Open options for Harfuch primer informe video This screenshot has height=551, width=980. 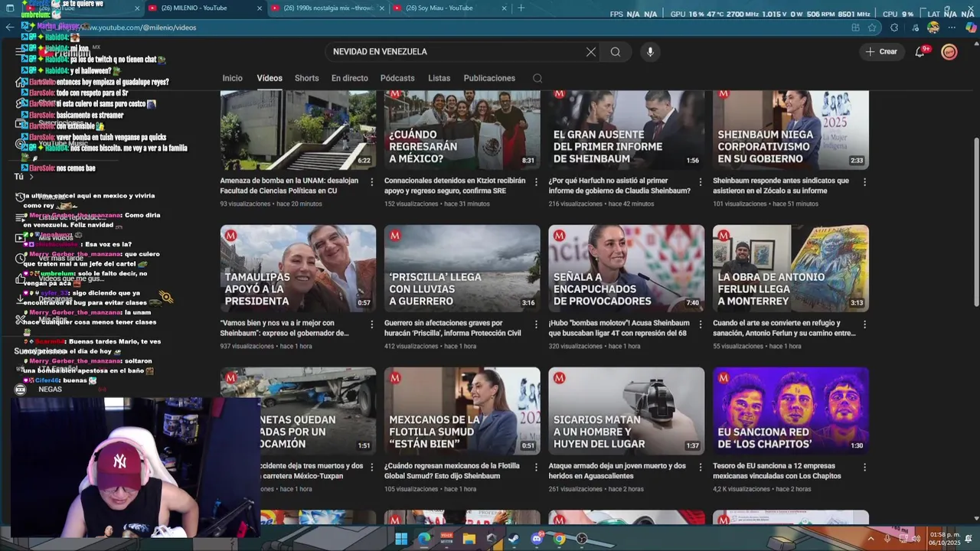pyautogui.click(x=701, y=182)
